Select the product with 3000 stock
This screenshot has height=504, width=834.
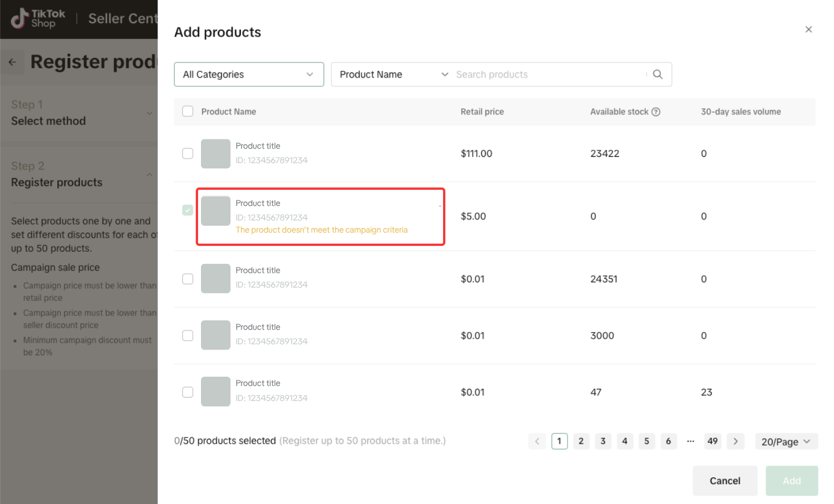click(x=188, y=336)
